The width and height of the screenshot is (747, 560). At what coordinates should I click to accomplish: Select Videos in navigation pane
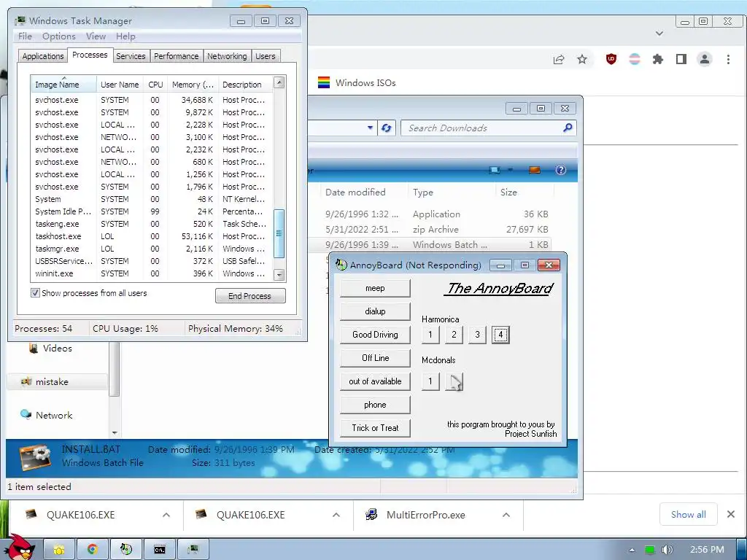(x=57, y=348)
